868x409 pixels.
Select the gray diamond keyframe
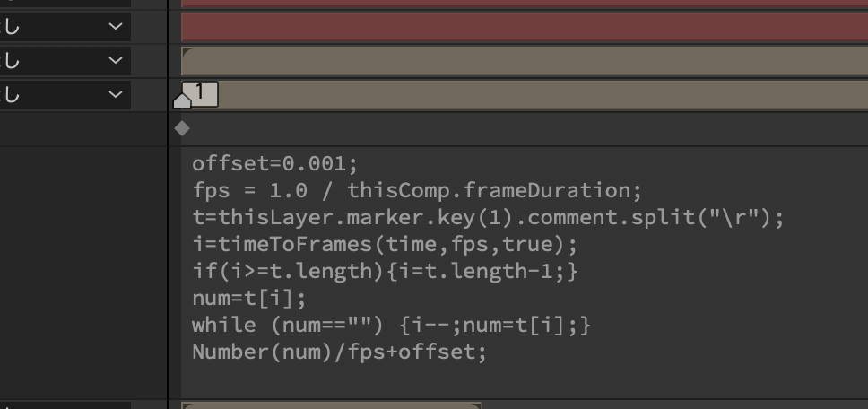(181, 128)
